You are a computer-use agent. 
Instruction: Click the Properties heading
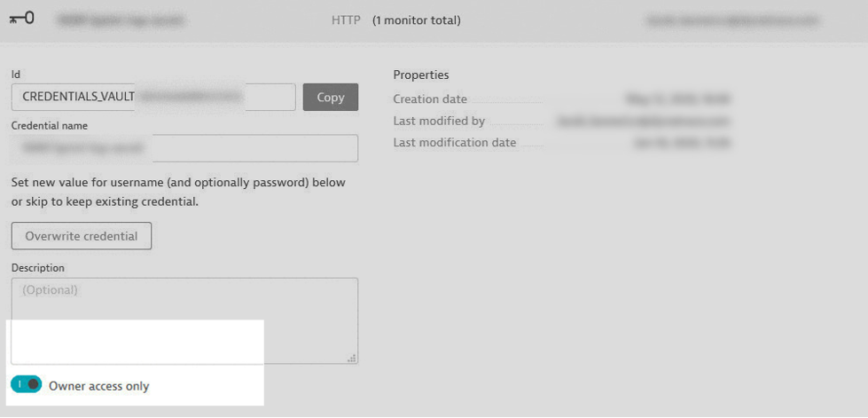pyautogui.click(x=421, y=75)
